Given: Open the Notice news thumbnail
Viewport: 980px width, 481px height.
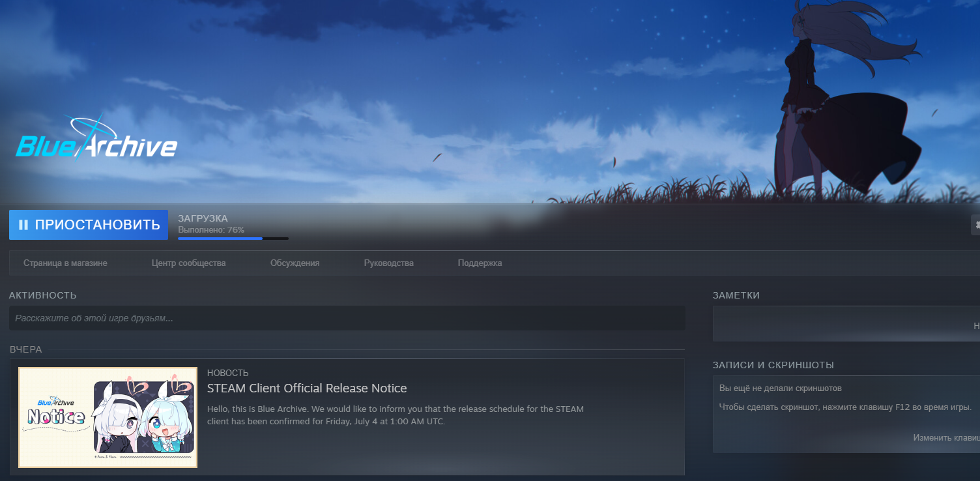Looking at the screenshot, I should click(x=108, y=417).
